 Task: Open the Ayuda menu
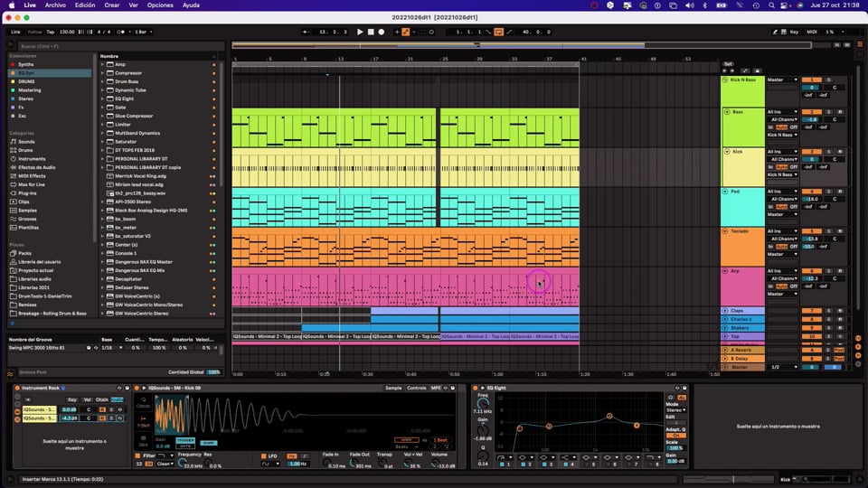coord(191,5)
